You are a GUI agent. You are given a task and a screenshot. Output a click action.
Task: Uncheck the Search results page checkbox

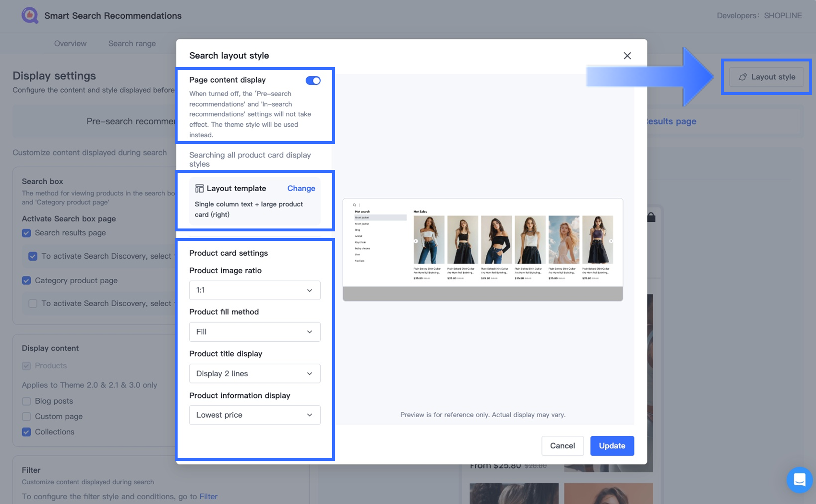pos(26,233)
